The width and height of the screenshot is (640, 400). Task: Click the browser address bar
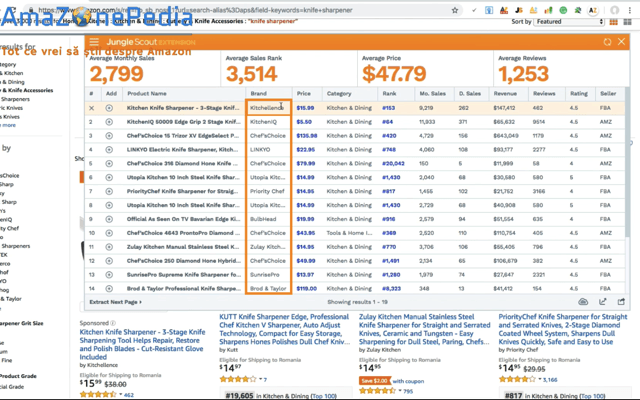pos(300,9)
